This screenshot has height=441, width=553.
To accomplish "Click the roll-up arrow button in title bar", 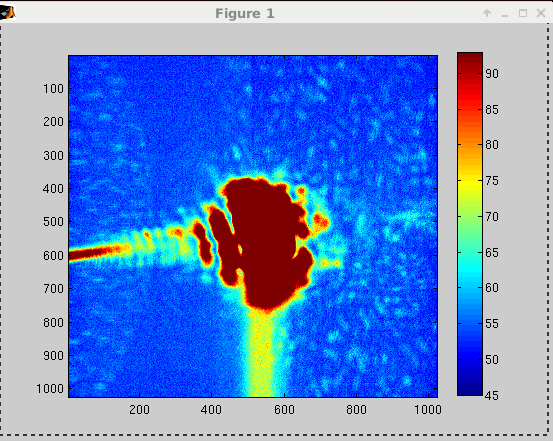I will pos(487,13).
